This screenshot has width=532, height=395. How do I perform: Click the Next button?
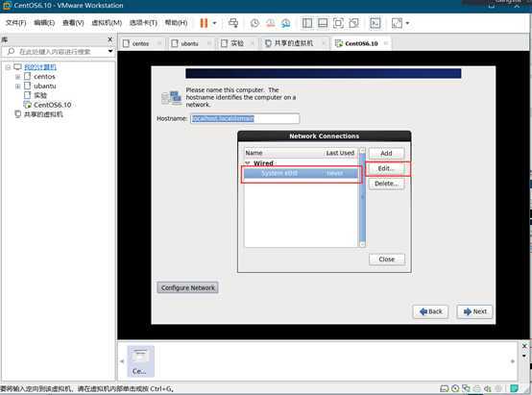(474, 311)
